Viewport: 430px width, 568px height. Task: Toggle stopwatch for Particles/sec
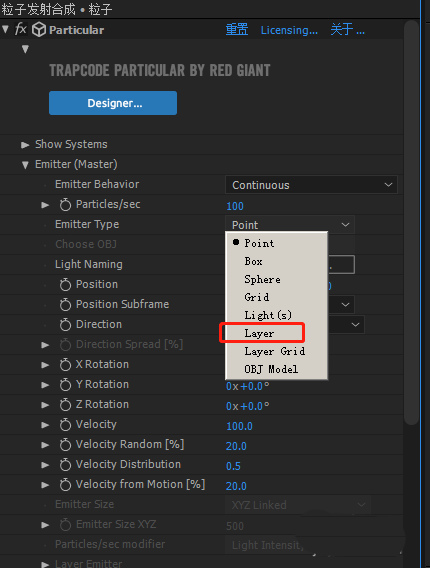tap(65, 205)
